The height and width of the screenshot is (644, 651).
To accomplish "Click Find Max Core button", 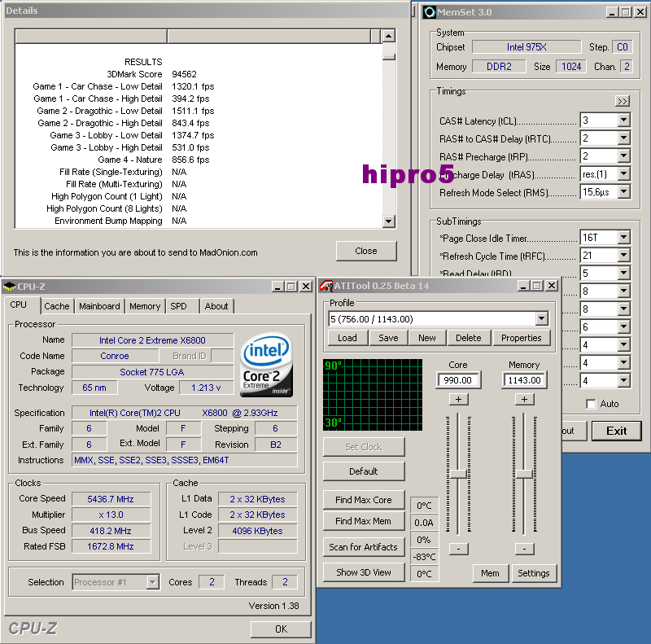I will 363,500.
